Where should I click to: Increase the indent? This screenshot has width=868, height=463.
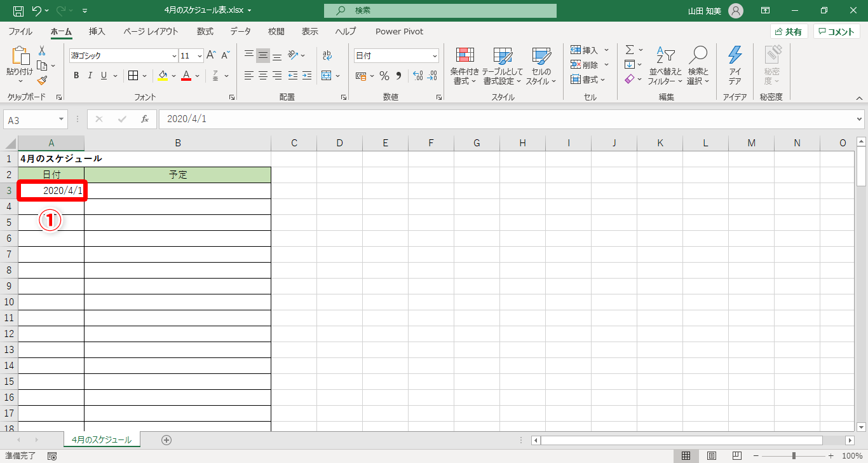(x=307, y=76)
